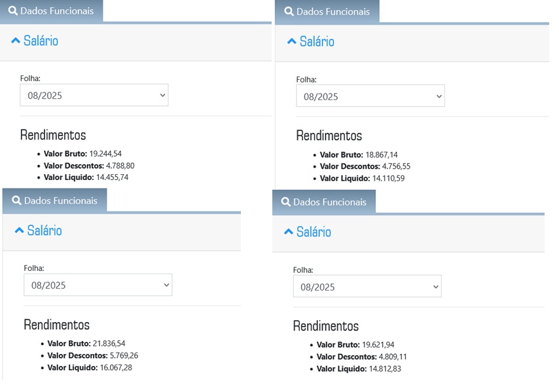Open Folha dropdown above Valor Bruto 18.867,14
The width and height of the screenshot is (559, 392).
click(370, 96)
